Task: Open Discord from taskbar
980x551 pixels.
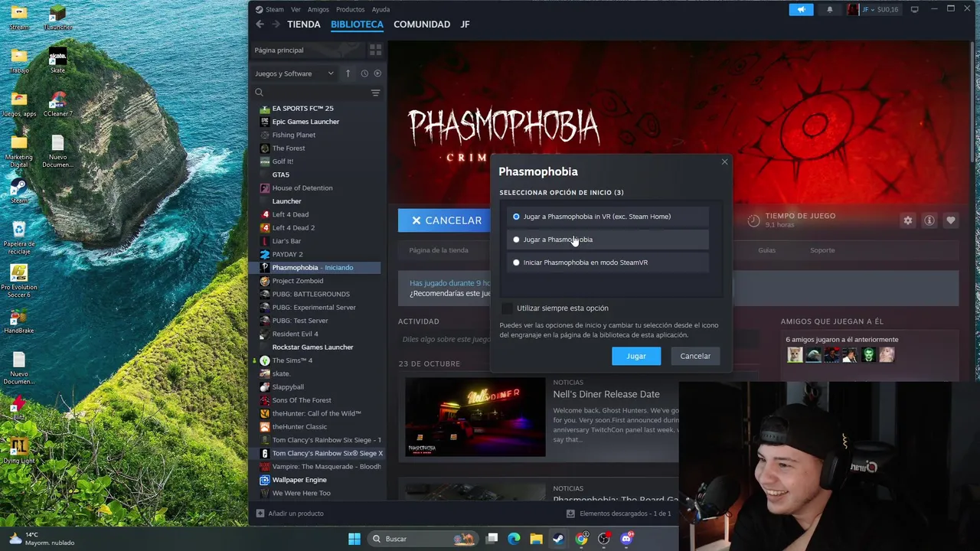Action: pyautogui.click(x=626, y=539)
